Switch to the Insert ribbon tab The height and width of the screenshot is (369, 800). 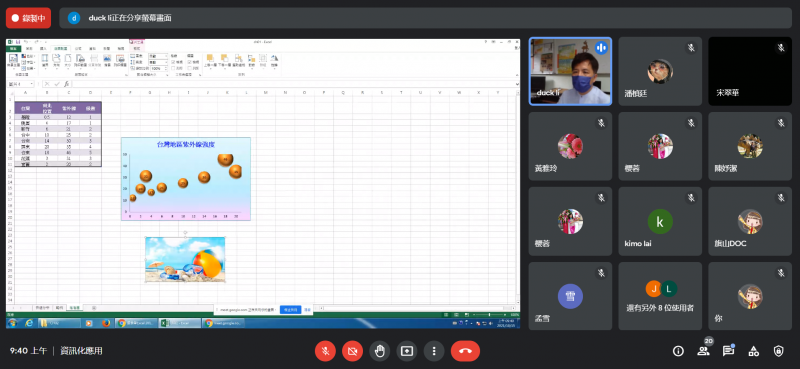click(x=43, y=48)
